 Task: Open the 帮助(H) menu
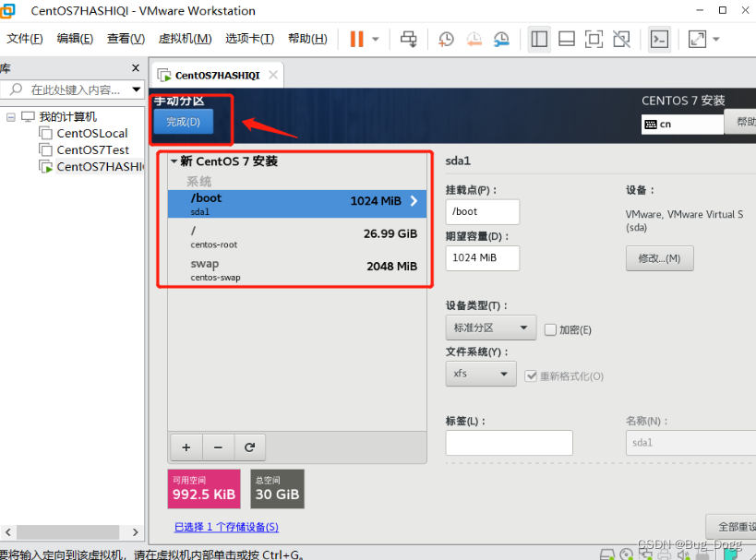307,39
